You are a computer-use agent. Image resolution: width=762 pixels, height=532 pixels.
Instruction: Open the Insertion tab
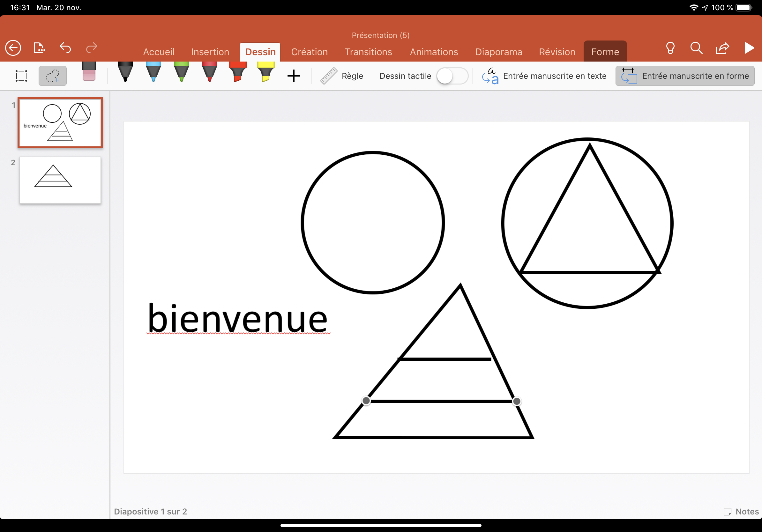point(210,52)
